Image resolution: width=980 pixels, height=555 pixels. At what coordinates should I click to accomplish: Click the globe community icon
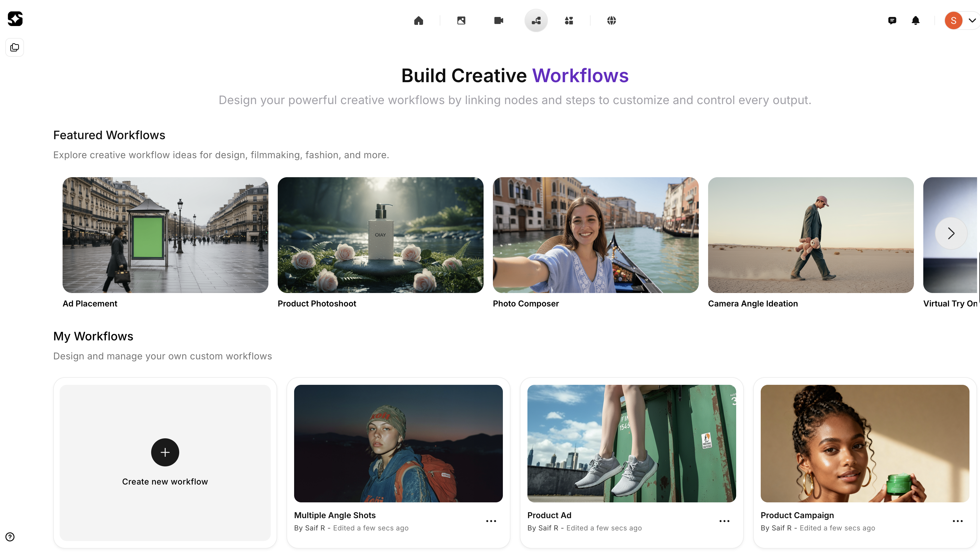click(612, 20)
